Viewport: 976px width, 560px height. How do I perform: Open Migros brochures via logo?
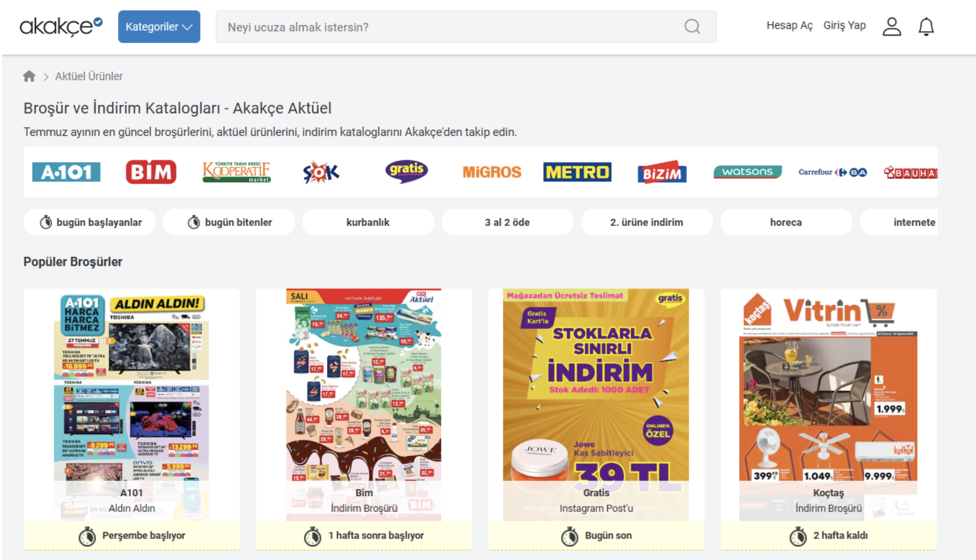pyautogui.click(x=492, y=172)
